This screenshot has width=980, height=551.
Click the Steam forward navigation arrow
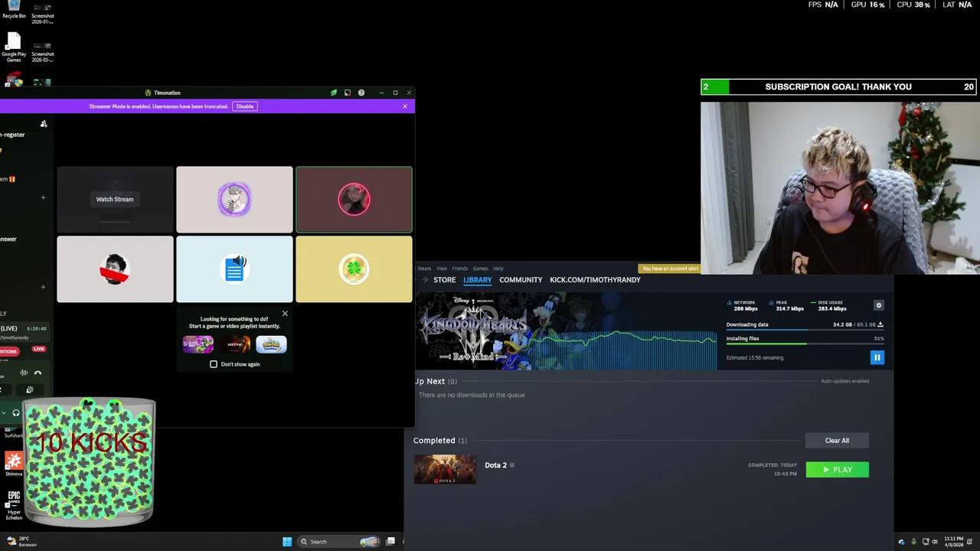coord(425,280)
